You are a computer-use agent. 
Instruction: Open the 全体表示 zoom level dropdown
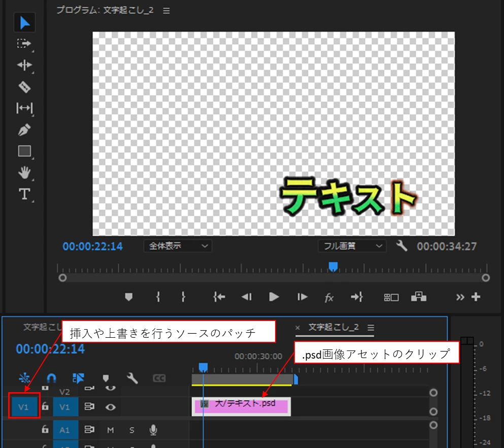coord(178,246)
